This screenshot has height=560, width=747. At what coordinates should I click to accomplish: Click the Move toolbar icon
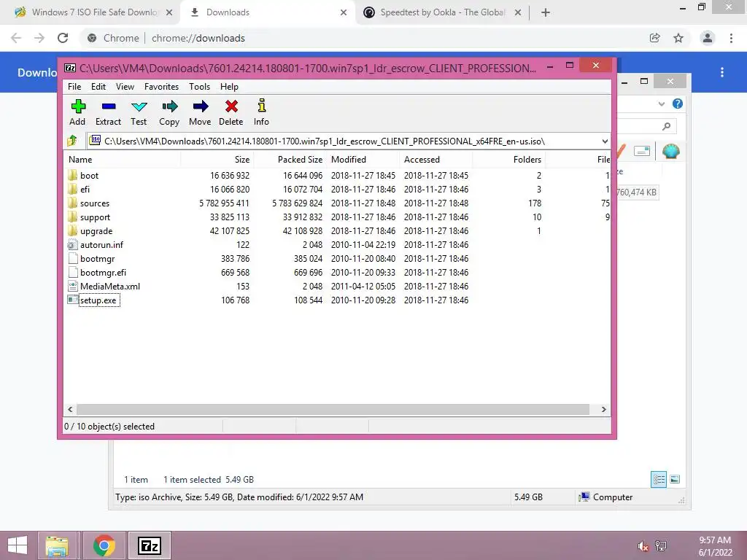pyautogui.click(x=200, y=106)
